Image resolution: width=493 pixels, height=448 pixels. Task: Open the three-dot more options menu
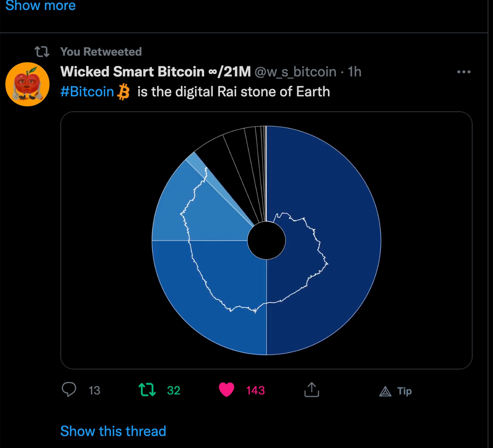click(464, 72)
